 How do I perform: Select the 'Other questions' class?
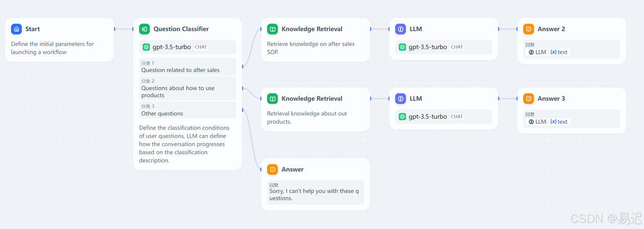pos(188,110)
